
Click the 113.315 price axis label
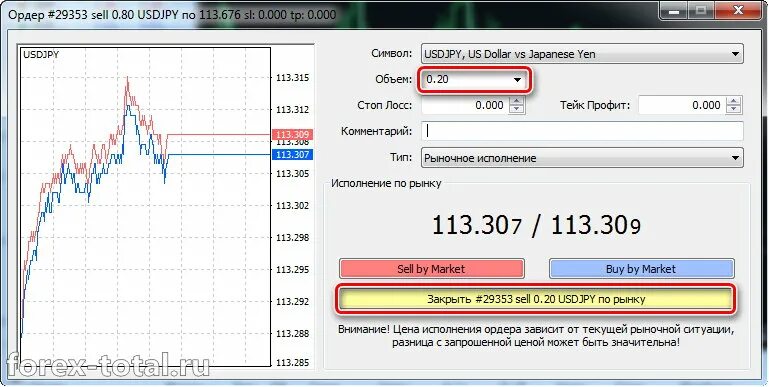pos(292,77)
